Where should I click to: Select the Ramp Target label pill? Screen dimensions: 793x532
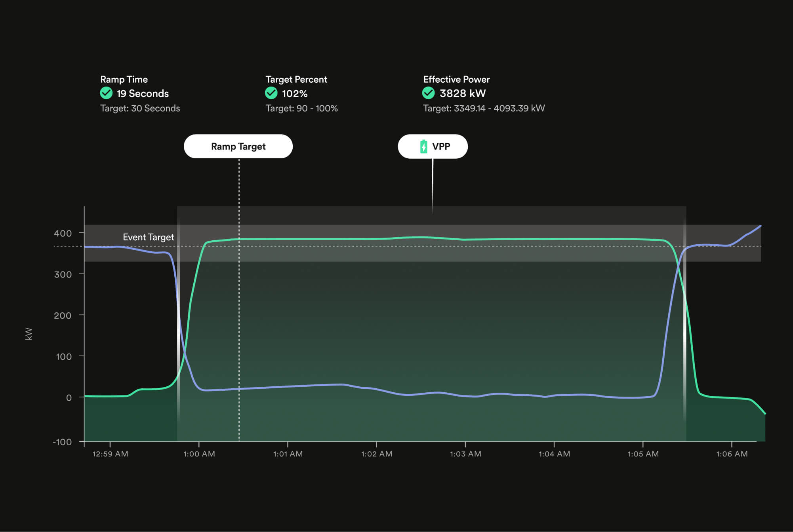click(x=238, y=146)
